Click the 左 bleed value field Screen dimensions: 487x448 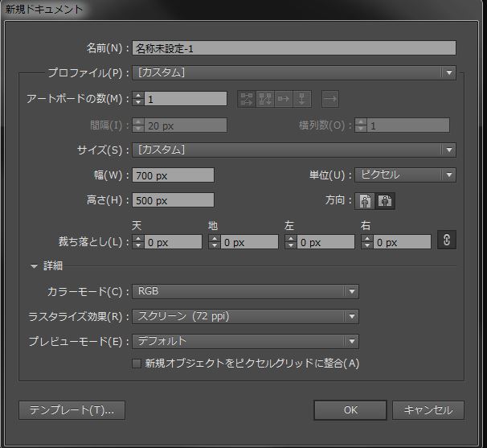pyautogui.click(x=325, y=242)
